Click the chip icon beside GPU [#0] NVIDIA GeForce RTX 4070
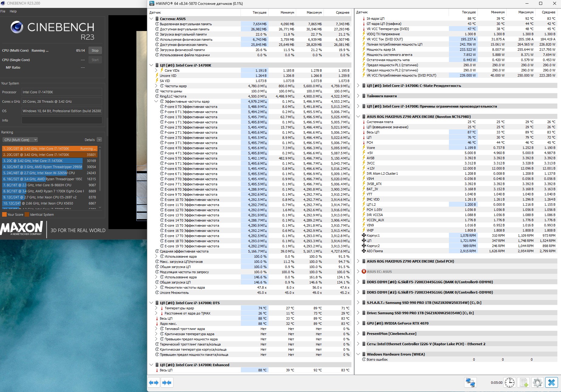The width and height of the screenshot is (561, 392). (x=364, y=323)
